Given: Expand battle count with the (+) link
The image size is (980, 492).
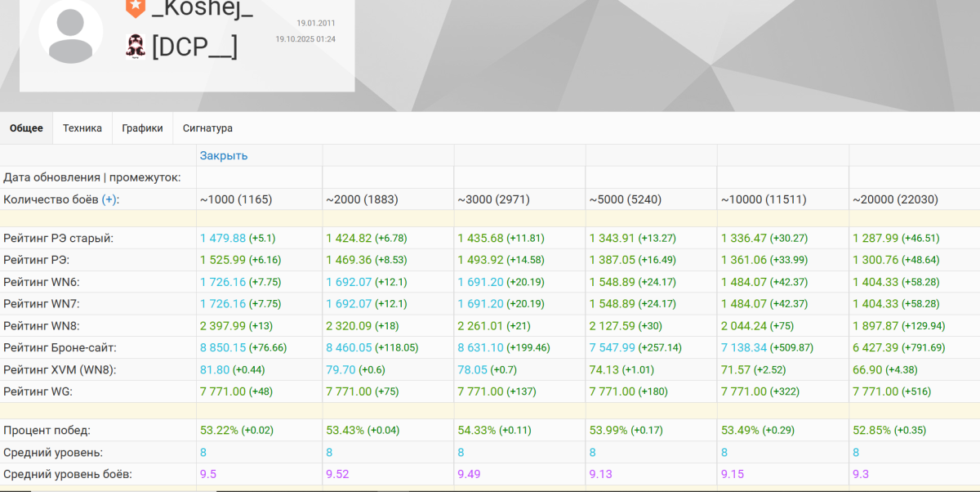Looking at the screenshot, I should [109, 199].
